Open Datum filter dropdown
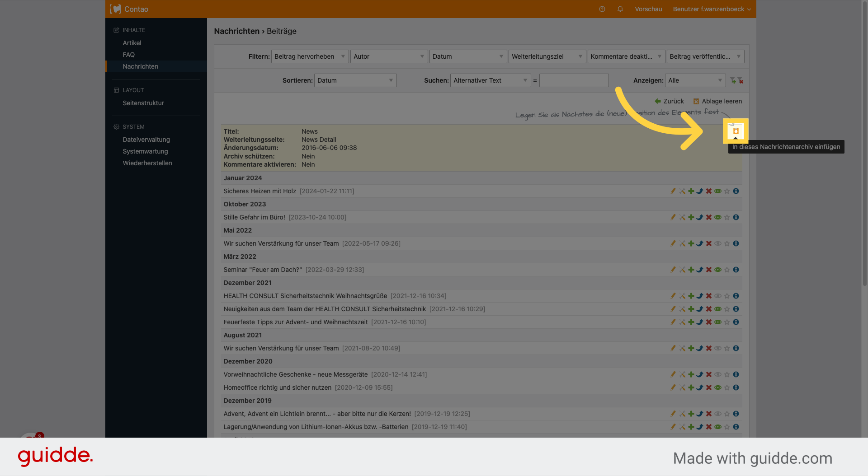 (468, 56)
